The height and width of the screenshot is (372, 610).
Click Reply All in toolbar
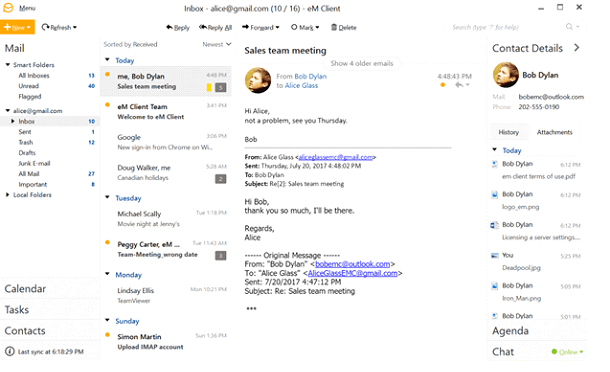coord(216,27)
